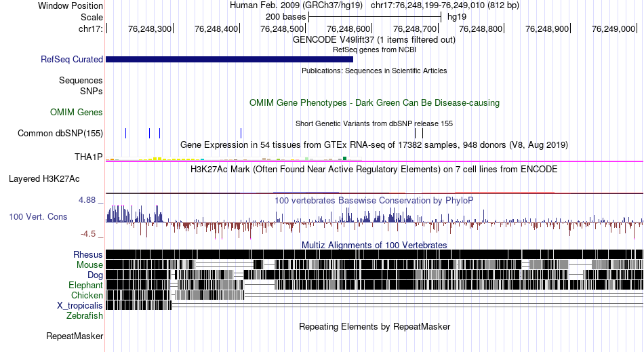Open the THA1P GTEx expression bar chart
The height and width of the screenshot is (352, 644).
pyautogui.click(x=234, y=158)
